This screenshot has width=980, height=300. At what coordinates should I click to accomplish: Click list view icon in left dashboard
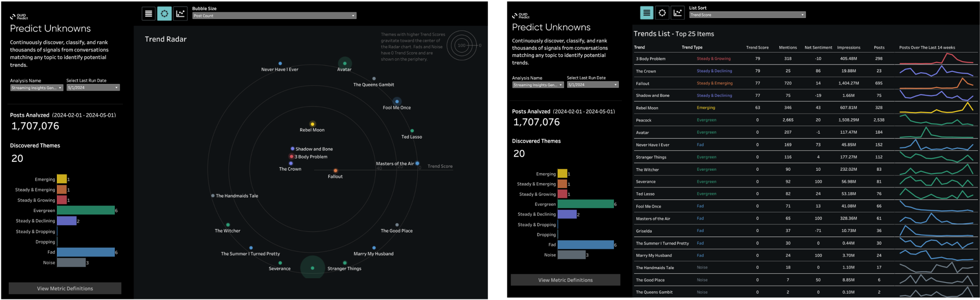point(149,14)
